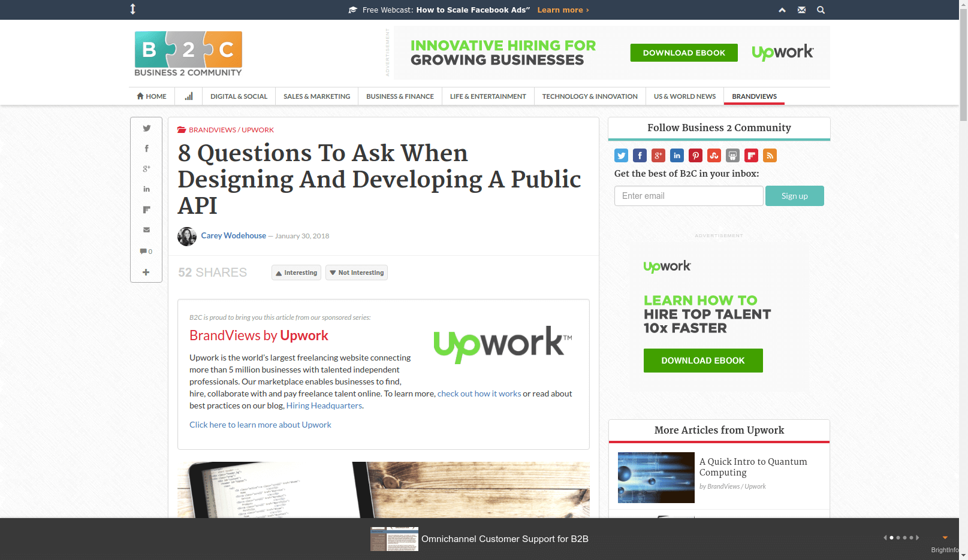Viewport: 968px width, 560px height.
Task: Open Technology & Innovation menu
Action: click(x=590, y=96)
